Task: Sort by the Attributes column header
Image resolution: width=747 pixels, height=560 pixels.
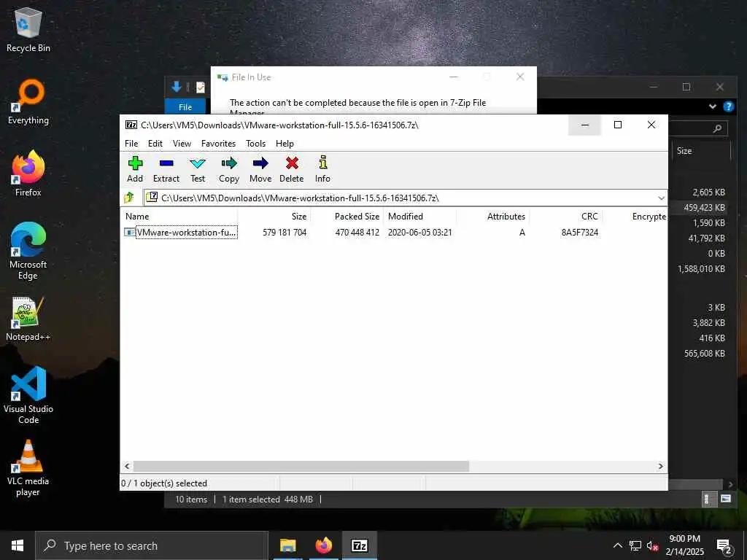Action: tap(493, 216)
